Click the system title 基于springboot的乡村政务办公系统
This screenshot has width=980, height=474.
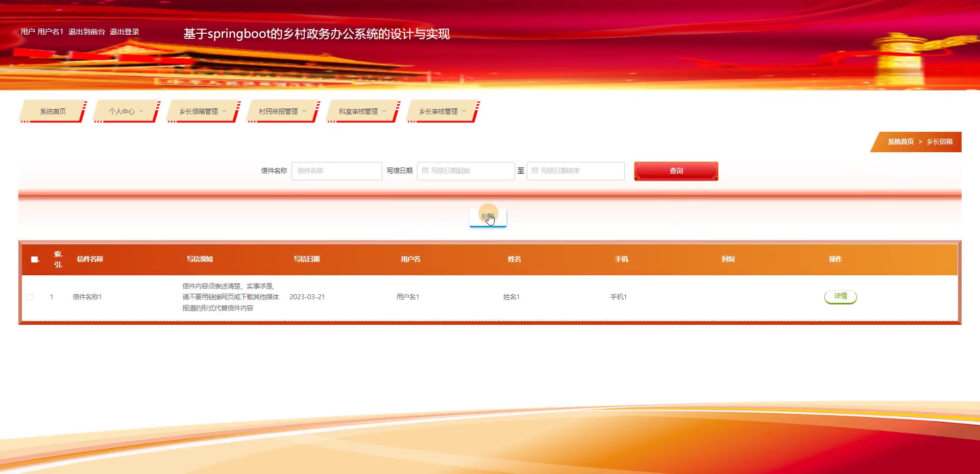click(316, 34)
